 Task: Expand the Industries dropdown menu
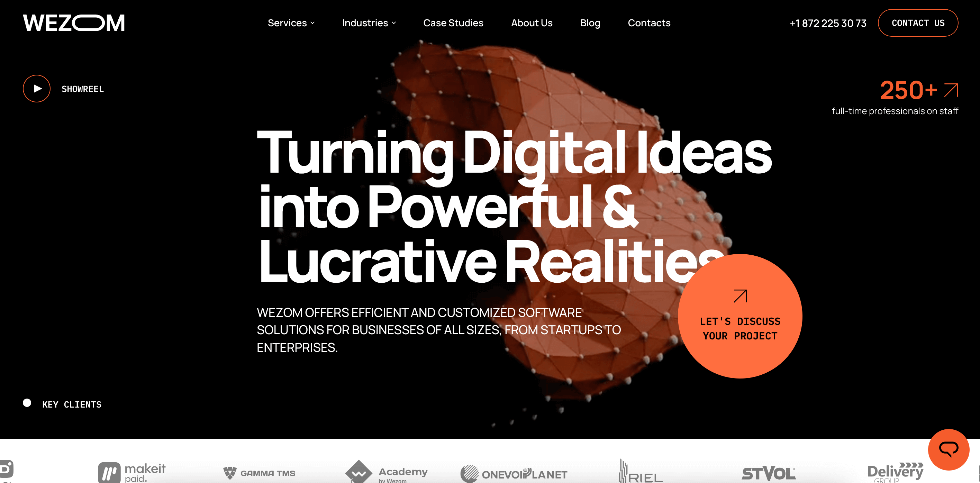369,23
